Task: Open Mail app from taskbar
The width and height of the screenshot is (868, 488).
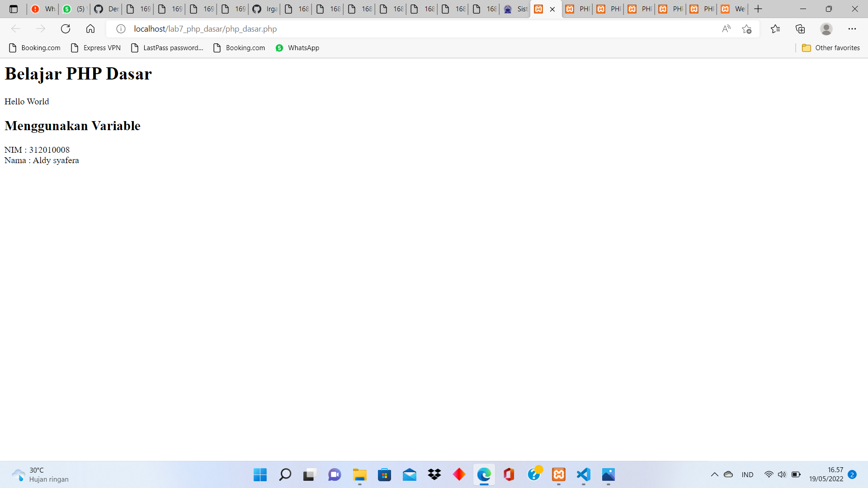Action: click(410, 474)
